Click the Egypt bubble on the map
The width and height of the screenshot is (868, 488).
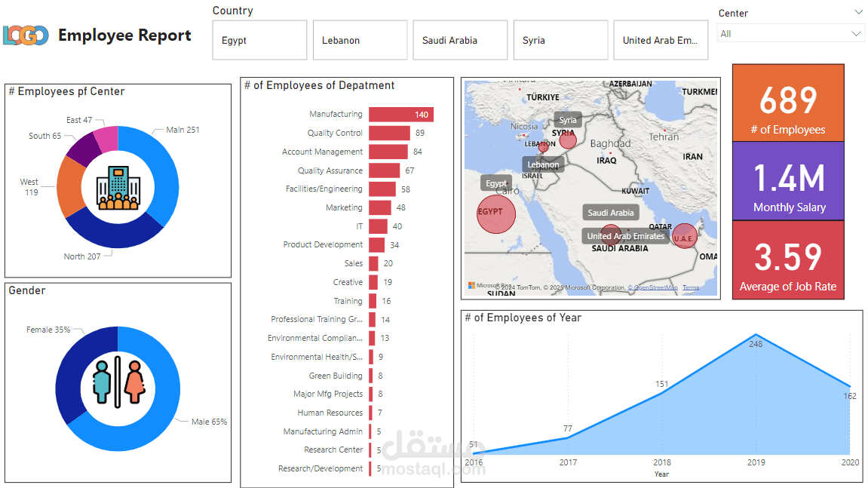pos(496,213)
